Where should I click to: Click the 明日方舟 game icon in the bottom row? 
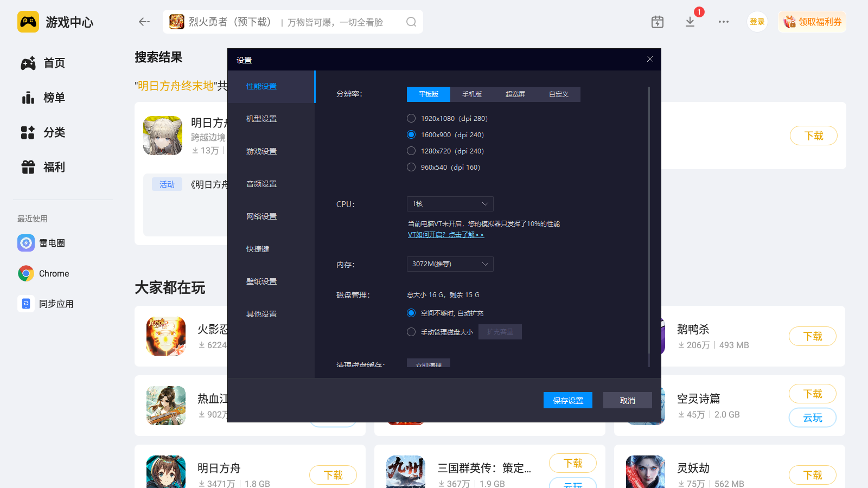tap(166, 472)
